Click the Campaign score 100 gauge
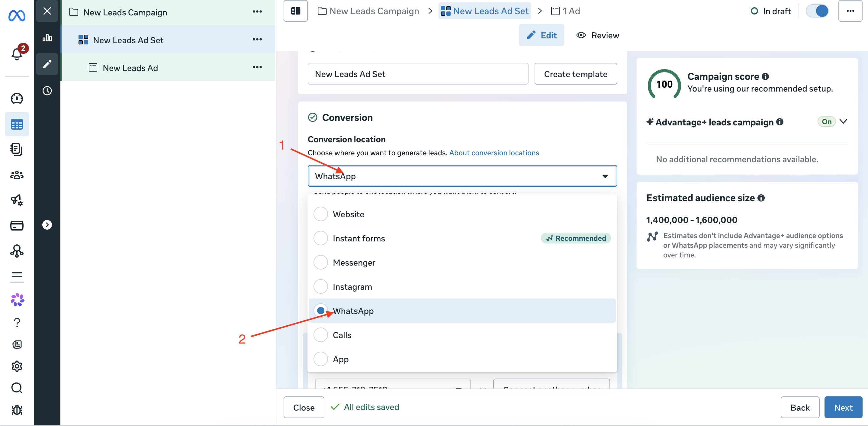The image size is (868, 426). tap(664, 84)
